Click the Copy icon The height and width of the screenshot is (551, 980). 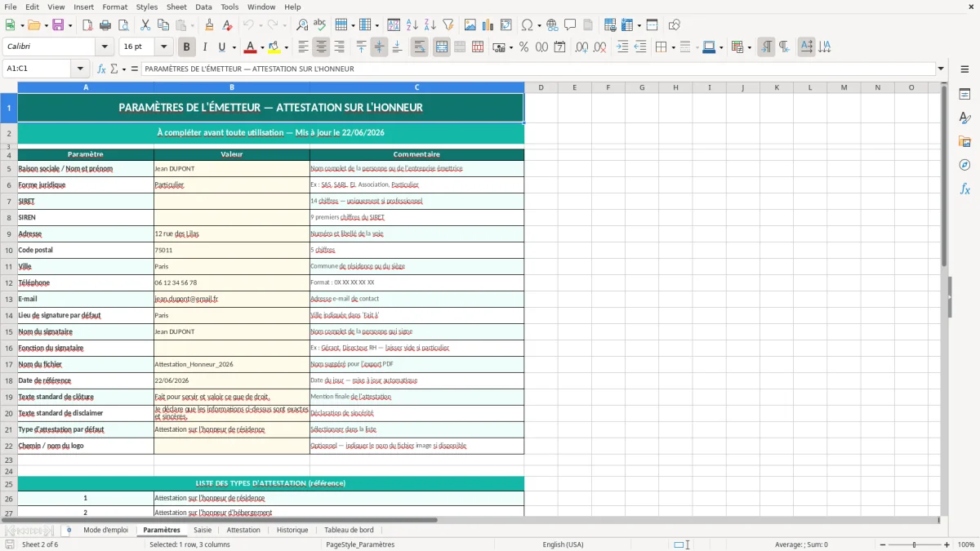click(x=163, y=25)
